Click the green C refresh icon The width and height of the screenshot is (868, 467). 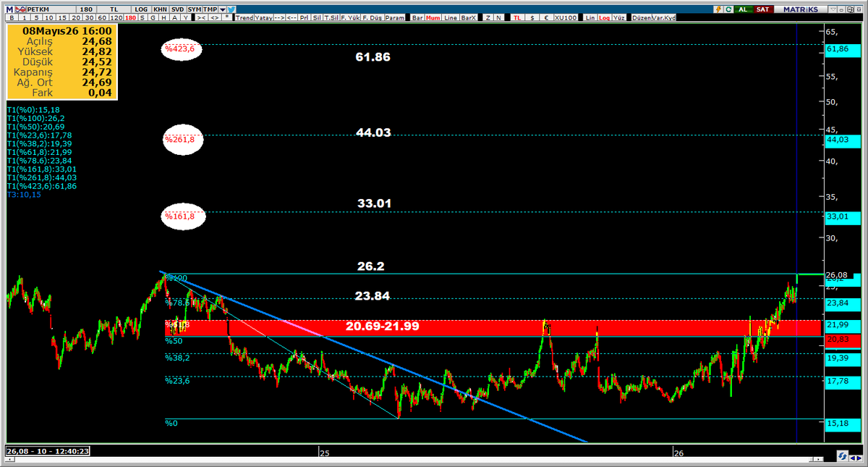728,9
